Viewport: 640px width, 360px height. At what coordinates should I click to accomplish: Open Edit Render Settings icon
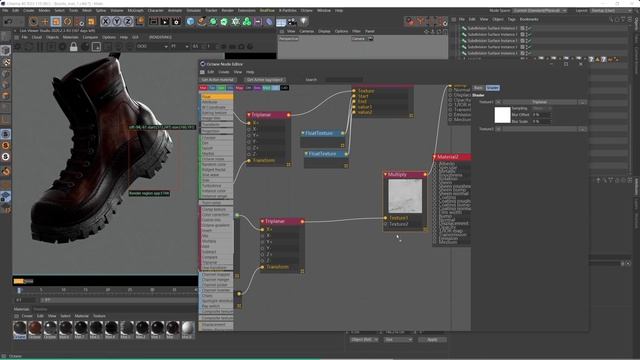pos(176,21)
